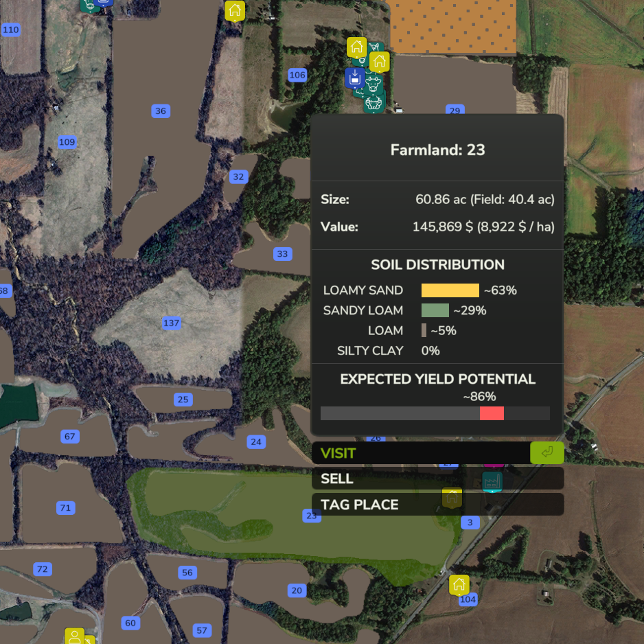The height and width of the screenshot is (644, 644).
Task: Select the field 33 marker on map
Action: [x=282, y=254]
